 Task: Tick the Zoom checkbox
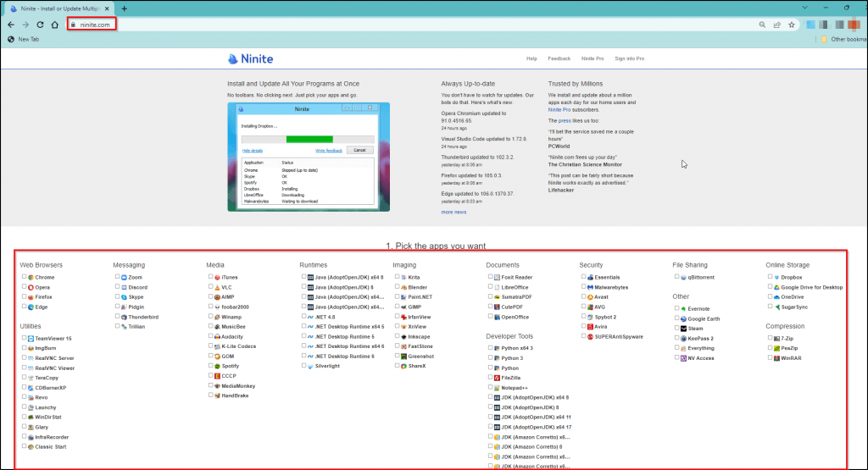[x=117, y=276]
